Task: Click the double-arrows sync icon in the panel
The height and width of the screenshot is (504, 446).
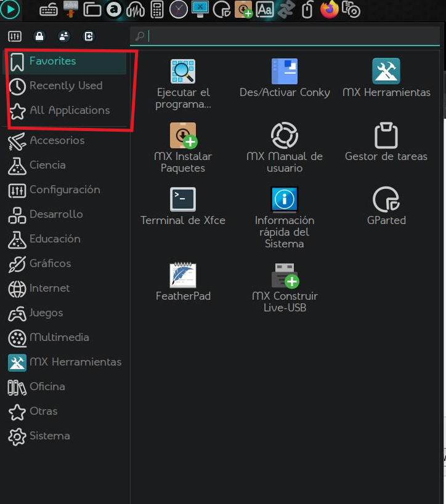Action: tap(286, 9)
